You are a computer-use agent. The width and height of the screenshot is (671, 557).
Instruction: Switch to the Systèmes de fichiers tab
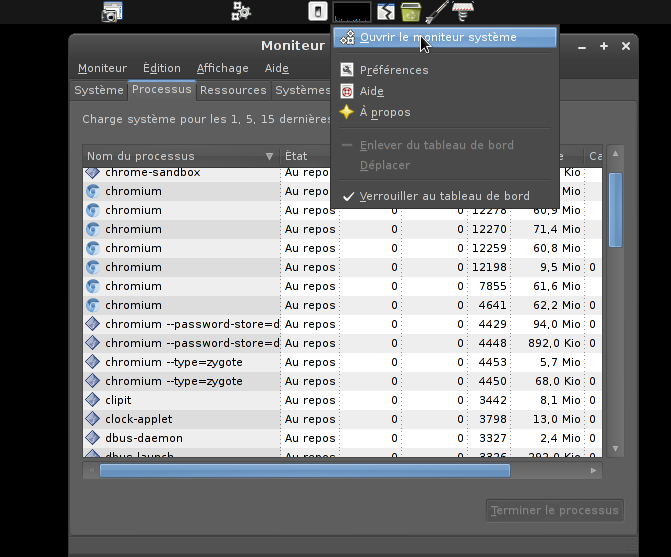point(302,90)
